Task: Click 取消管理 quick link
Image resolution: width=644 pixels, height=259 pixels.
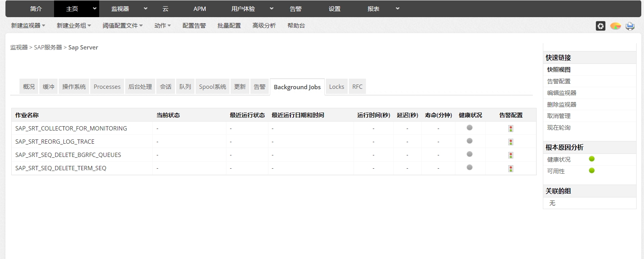Action: [559, 116]
